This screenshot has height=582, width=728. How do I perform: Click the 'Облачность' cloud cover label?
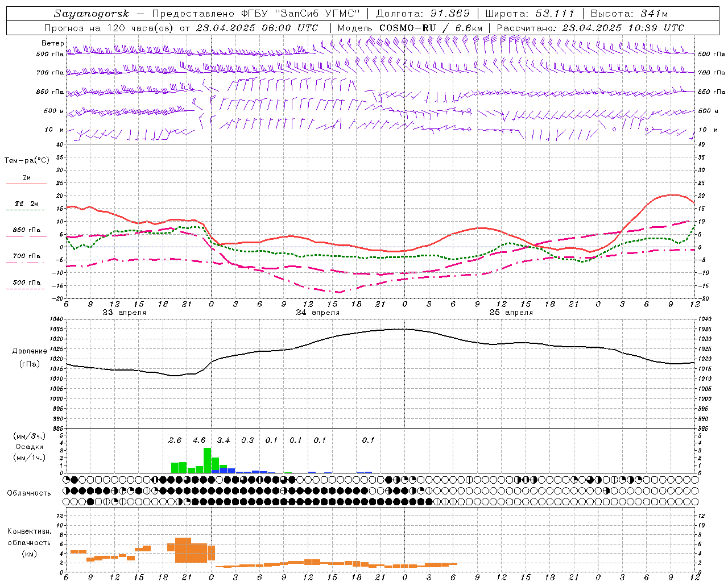point(29,493)
